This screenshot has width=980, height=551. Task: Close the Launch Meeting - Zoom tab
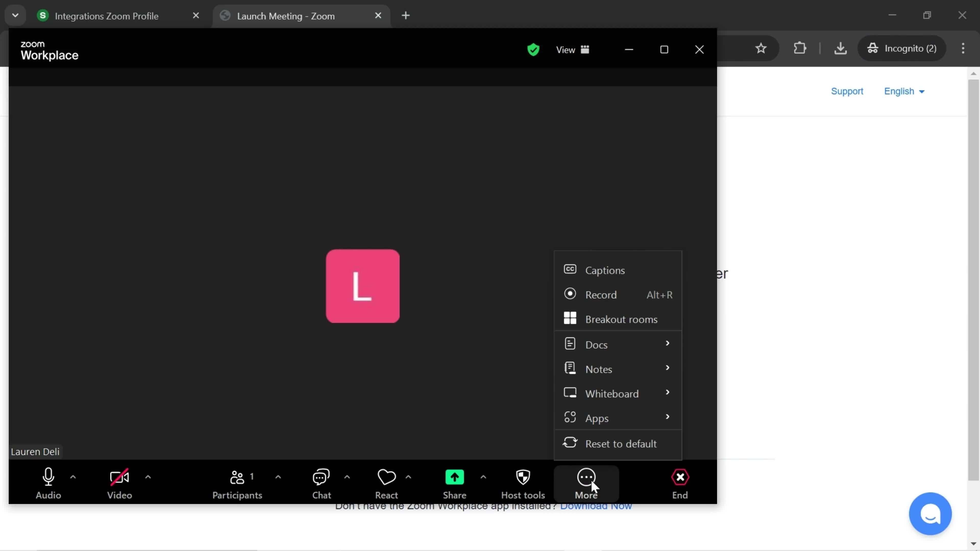tap(378, 16)
